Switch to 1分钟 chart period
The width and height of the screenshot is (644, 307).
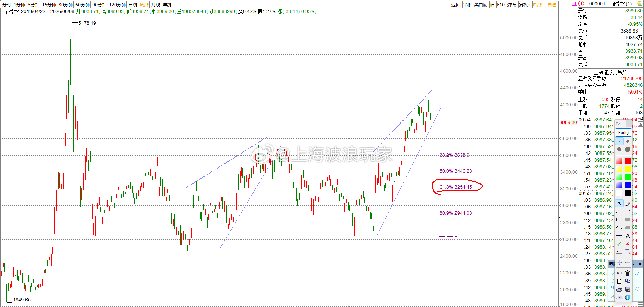click(x=19, y=5)
